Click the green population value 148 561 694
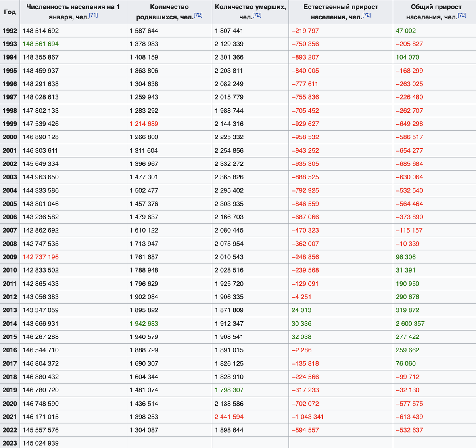476x448 pixels. tap(40, 44)
